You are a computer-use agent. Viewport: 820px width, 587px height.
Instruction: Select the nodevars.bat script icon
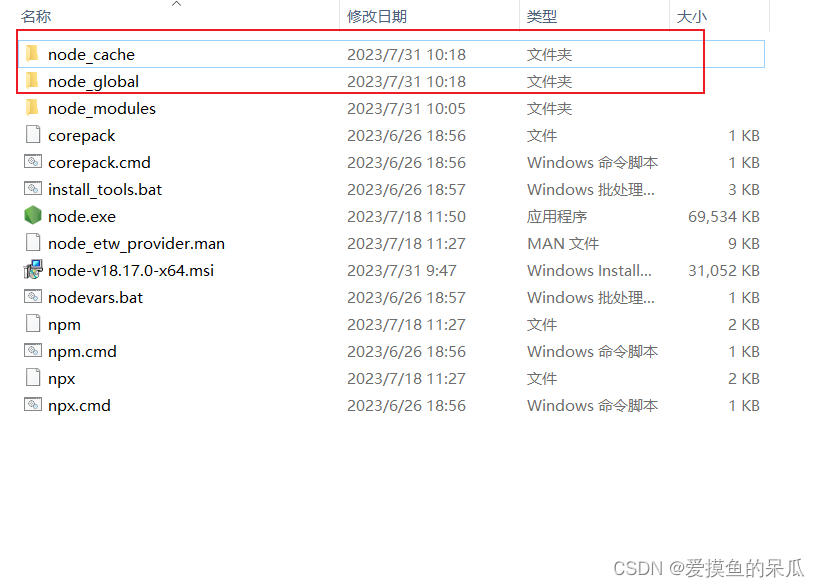(33, 297)
